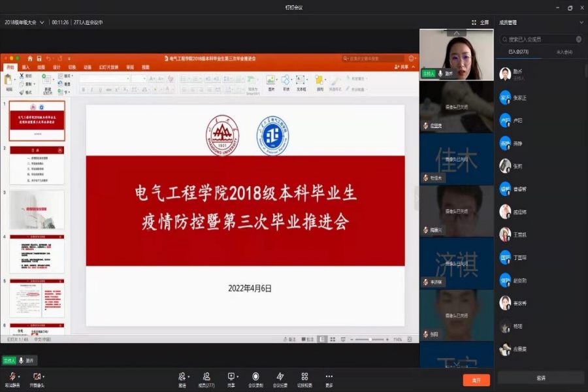Open the 幻灯片放映 ribbon tab

tap(108, 67)
